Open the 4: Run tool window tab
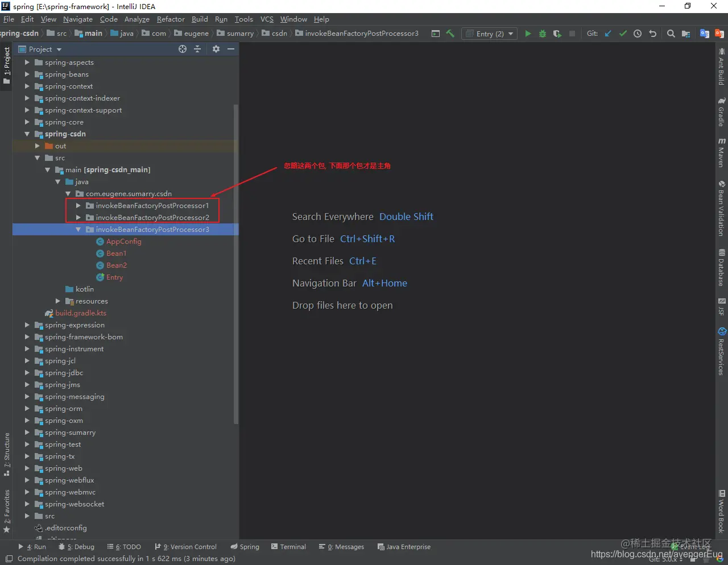 point(32,547)
